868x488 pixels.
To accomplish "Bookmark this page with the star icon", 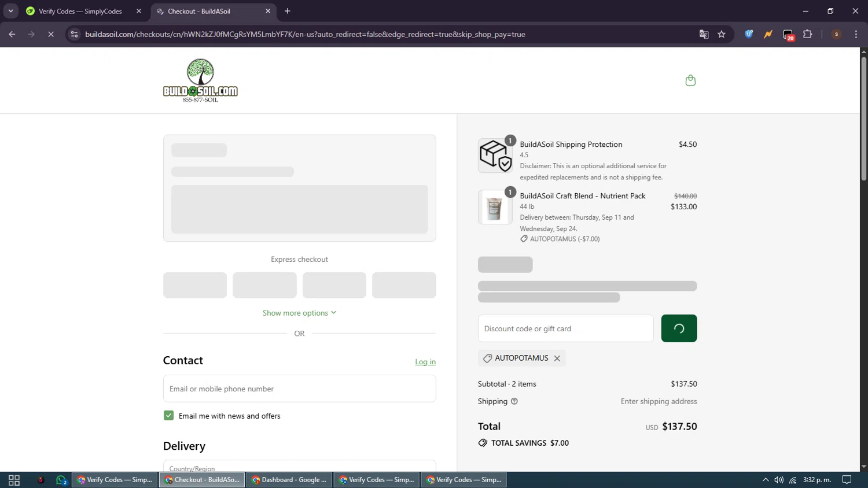I will [x=722, y=34].
